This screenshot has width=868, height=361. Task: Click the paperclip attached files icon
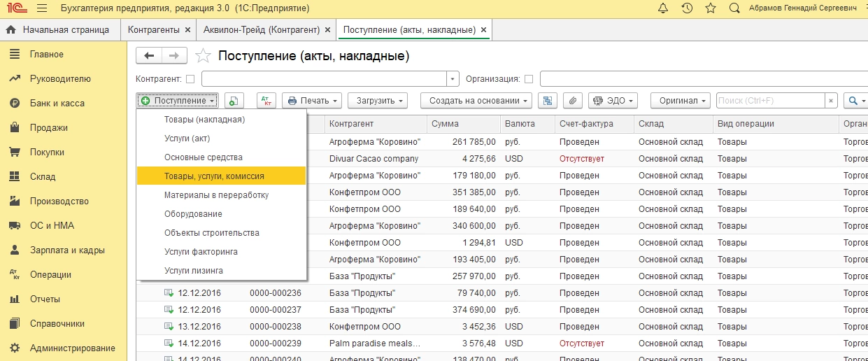click(572, 101)
